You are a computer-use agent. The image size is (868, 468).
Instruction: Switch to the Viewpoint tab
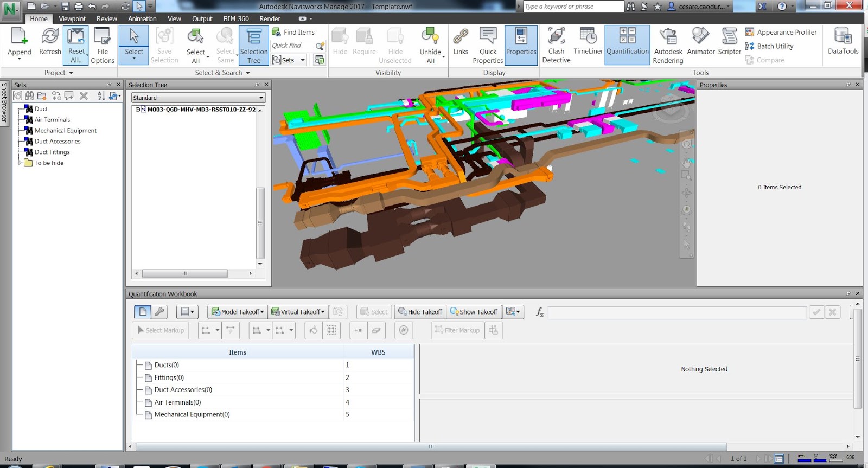point(72,18)
